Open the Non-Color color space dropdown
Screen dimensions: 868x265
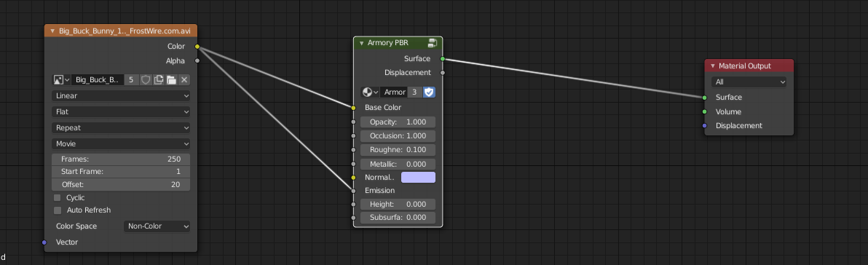157,226
